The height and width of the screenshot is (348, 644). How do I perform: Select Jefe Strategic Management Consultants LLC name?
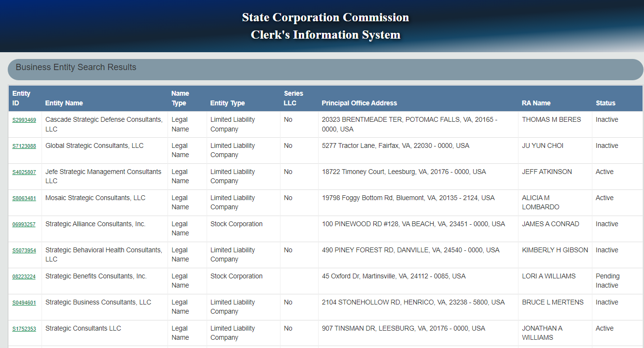pyautogui.click(x=103, y=176)
